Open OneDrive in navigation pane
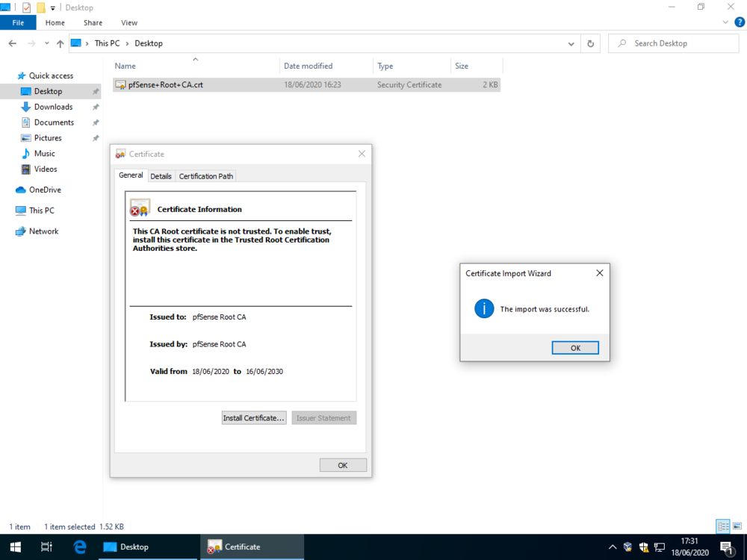747x560 pixels. tap(45, 190)
